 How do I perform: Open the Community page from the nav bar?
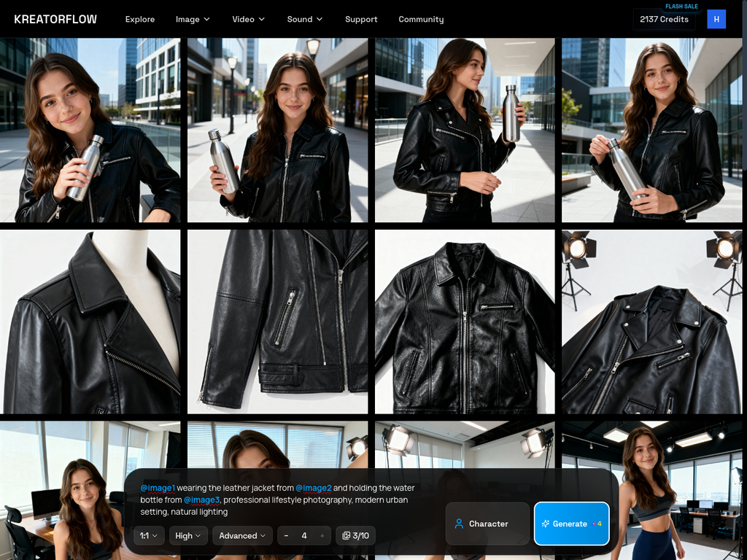(421, 20)
